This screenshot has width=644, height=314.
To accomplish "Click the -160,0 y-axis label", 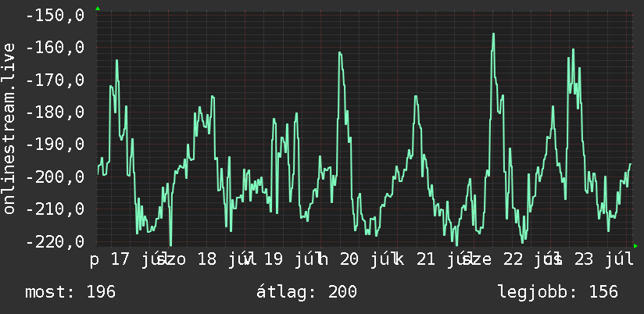I will click(x=55, y=47).
